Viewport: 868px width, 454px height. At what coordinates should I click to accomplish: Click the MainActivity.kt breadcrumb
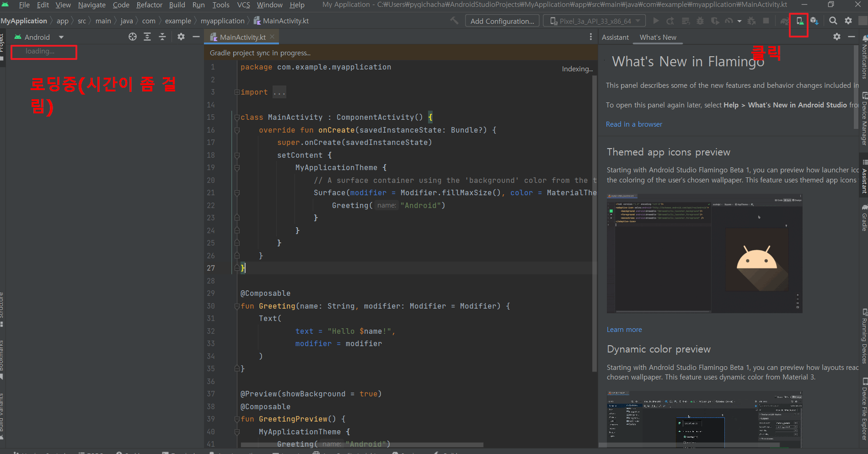click(281, 21)
